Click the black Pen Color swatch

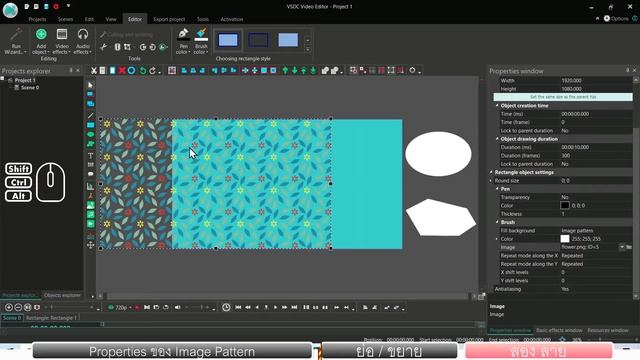pos(565,205)
